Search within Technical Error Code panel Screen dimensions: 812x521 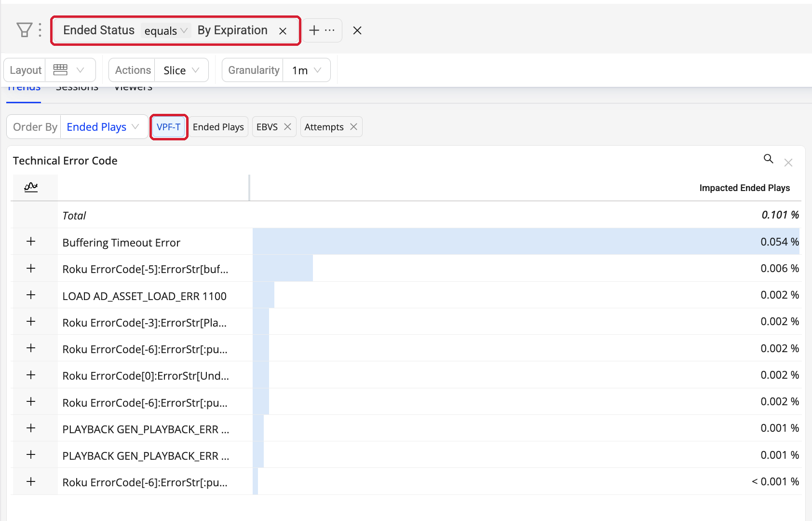coord(769,159)
